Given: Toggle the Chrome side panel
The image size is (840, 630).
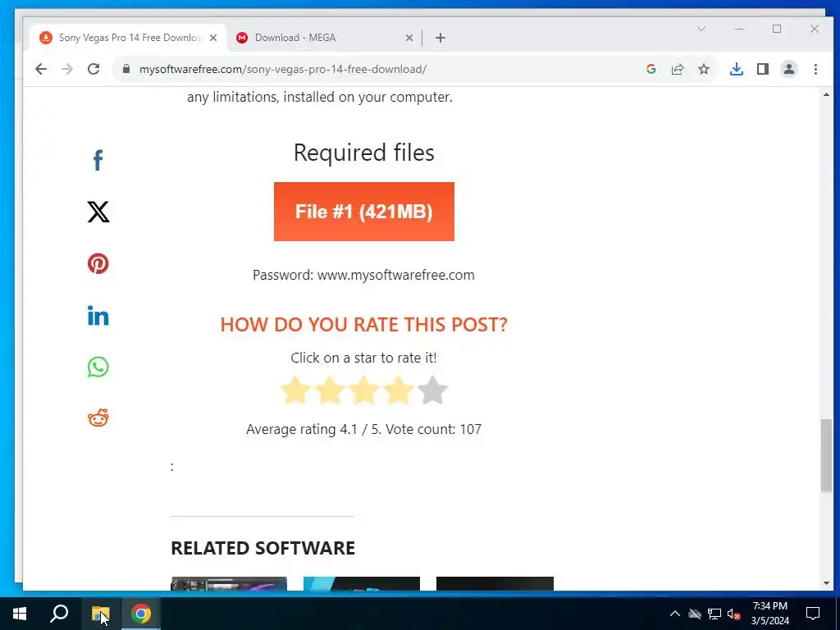Looking at the screenshot, I should tap(763, 69).
